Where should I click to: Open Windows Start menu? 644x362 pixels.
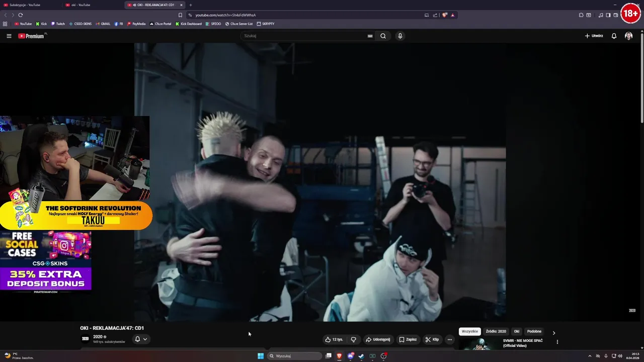pos(261,356)
